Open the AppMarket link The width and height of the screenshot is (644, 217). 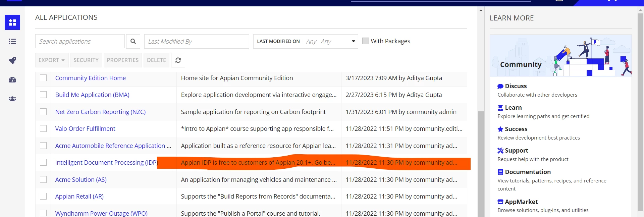point(521,202)
